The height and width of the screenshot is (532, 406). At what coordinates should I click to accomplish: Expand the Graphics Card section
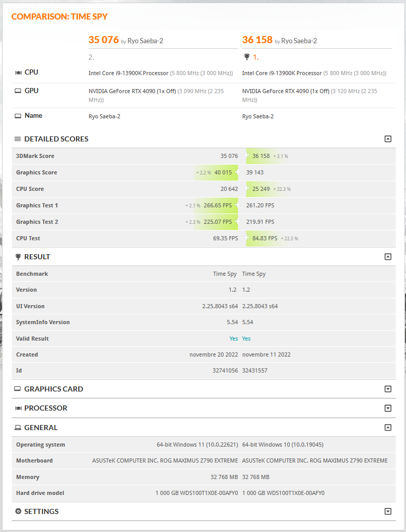click(388, 389)
